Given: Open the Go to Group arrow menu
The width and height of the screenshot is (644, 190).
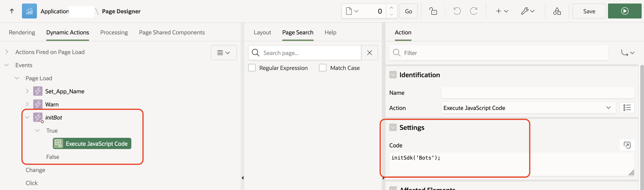Looking at the screenshot, I should (x=627, y=53).
